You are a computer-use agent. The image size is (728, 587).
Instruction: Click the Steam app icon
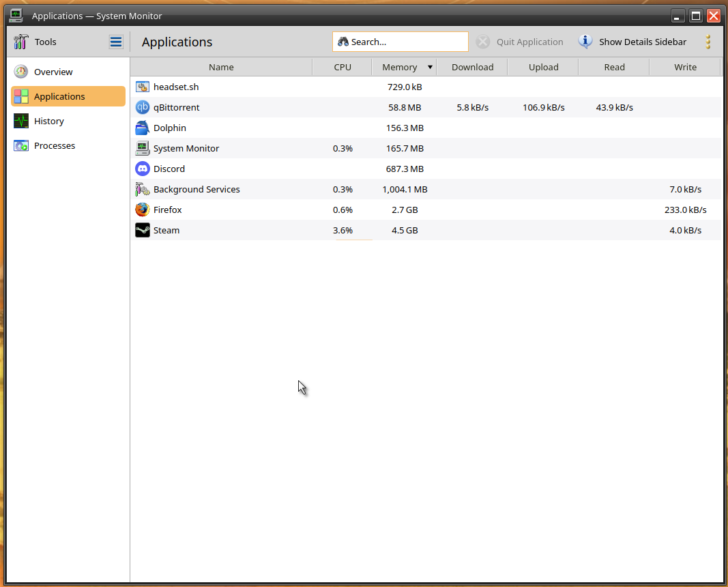click(143, 230)
